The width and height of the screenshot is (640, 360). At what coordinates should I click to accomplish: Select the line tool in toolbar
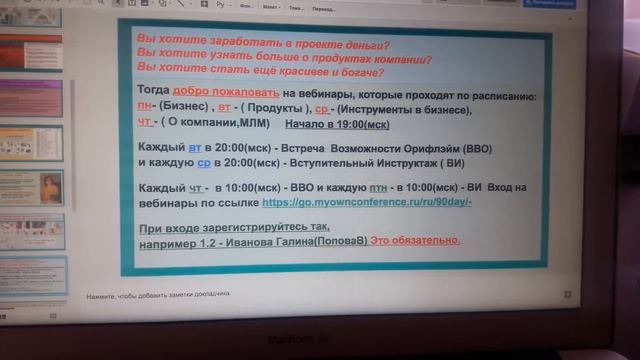click(x=182, y=4)
